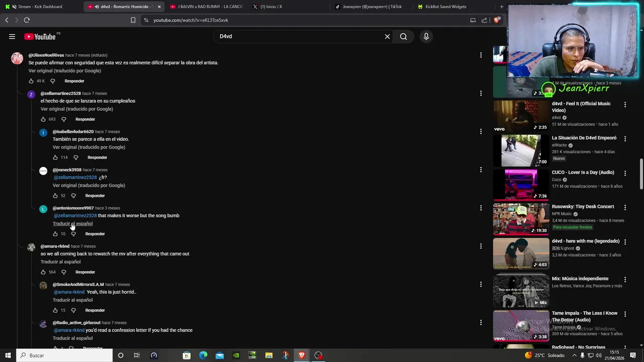Switch to the (1) Inicio / X tab

(289, 7)
